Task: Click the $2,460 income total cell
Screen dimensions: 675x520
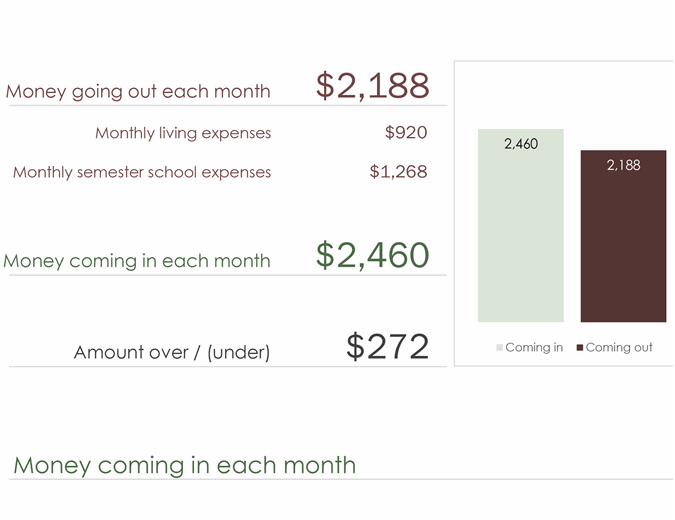Action: [372, 256]
